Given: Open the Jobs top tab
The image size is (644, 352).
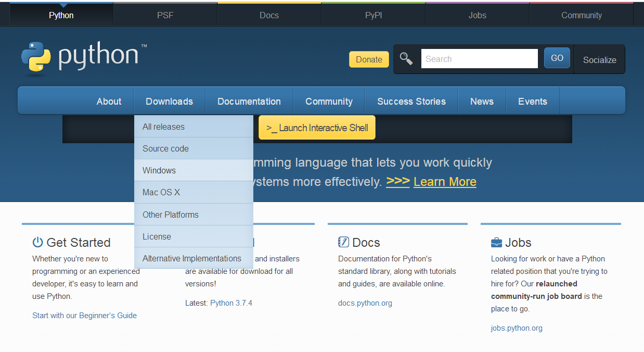Looking at the screenshot, I should [478, 15].
